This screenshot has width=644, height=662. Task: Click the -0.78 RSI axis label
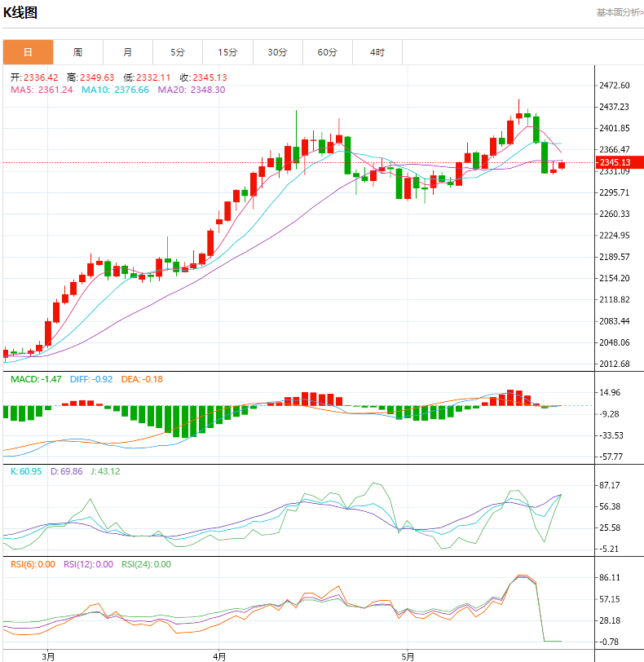[x=610, y=642]
